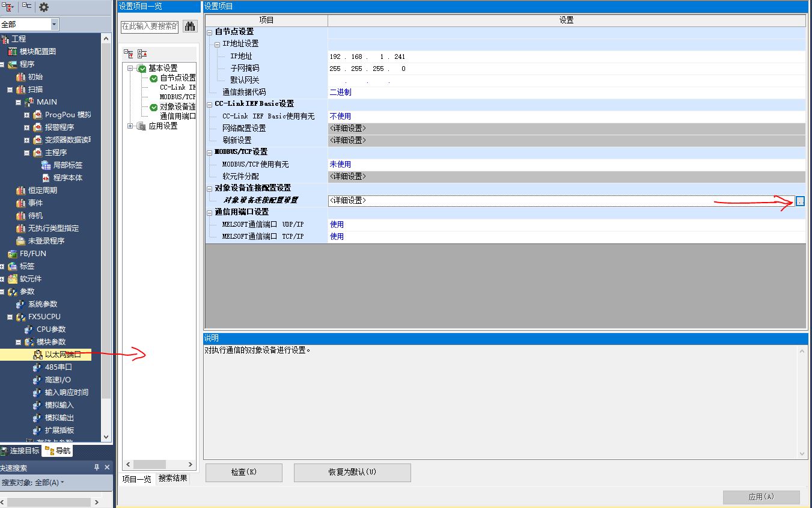The width and height of the screenshot is (812, 508).
Task: Click the binoculars search icon
Action: click(x=190, y=26)
